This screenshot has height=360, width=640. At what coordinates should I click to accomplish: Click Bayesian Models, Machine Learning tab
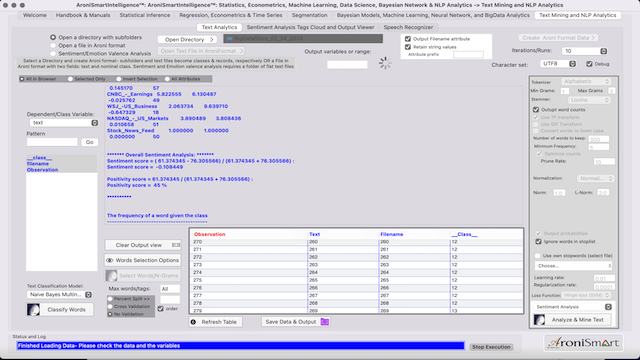[x=433, y=15]
